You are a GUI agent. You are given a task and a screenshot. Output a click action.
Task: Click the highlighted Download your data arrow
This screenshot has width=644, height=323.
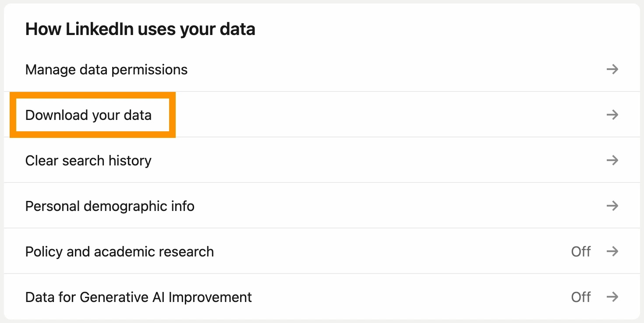click(x=613, y=115)
